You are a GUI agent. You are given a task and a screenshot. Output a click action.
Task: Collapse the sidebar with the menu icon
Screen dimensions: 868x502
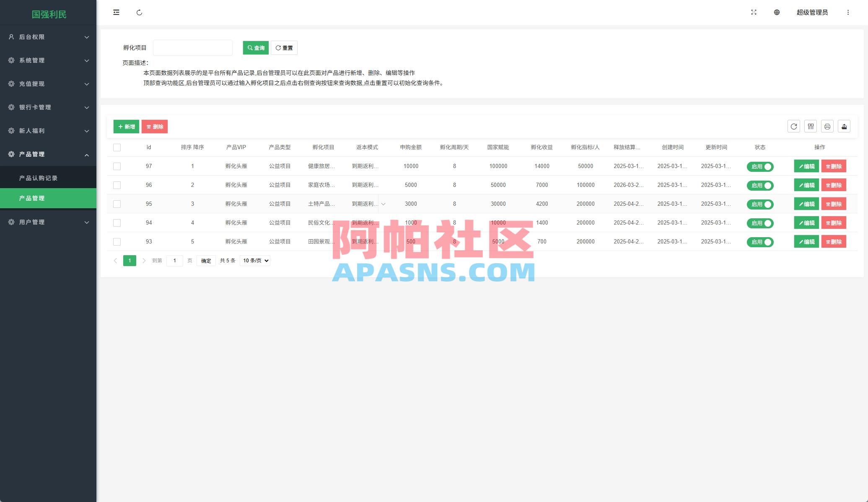point(116,12)
